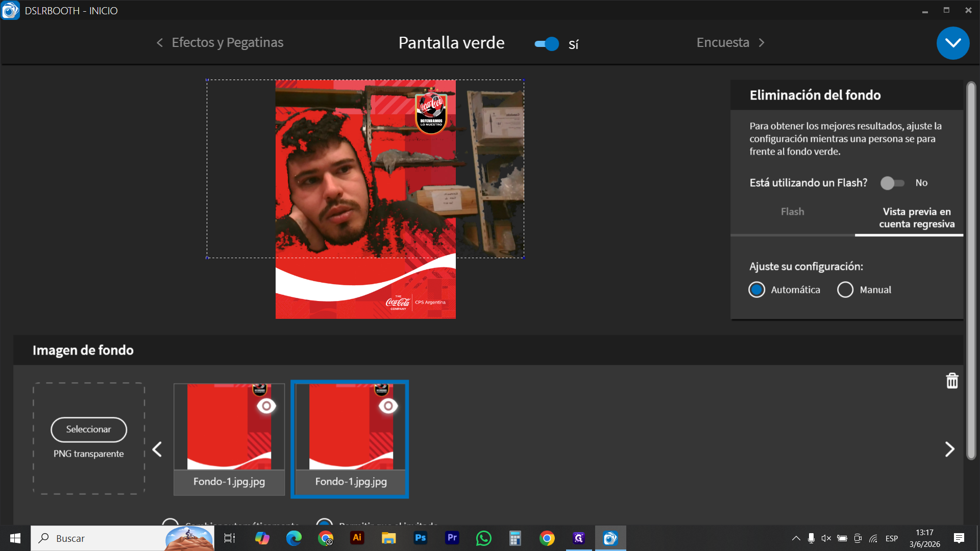Open File Explorer from the taskbar

tap(389, 538)
